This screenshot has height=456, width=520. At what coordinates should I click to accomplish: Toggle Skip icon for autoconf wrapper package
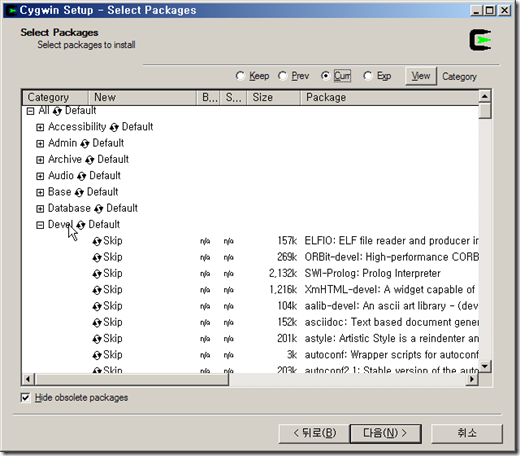(97, 355)
